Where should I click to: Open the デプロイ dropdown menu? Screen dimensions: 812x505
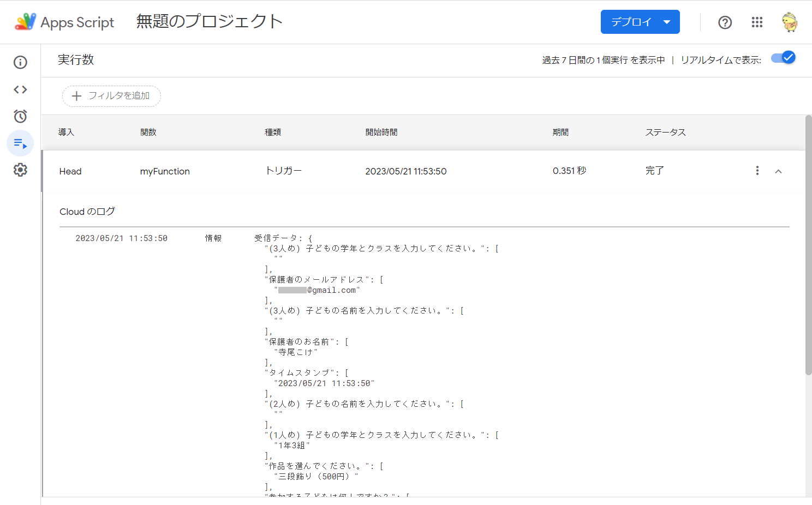pyautogui.click(x=640, y=22)
